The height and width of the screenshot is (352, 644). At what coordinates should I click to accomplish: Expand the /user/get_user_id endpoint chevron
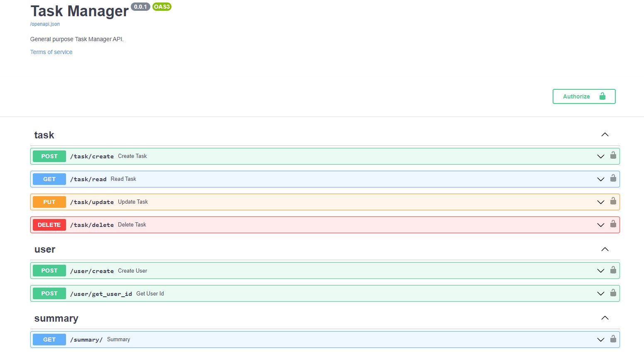600,293
